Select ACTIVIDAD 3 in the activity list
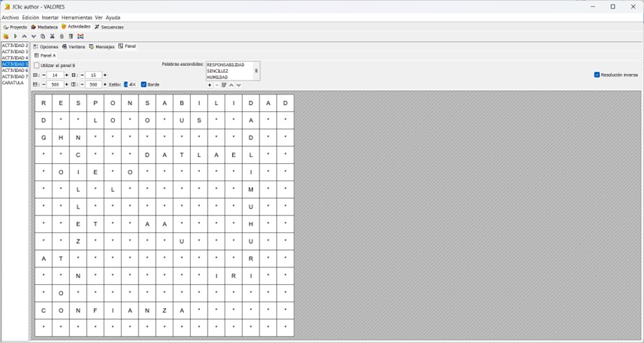The height and width of the screenshot is (343, 644). pyautogui.click(x=15, y=52)
